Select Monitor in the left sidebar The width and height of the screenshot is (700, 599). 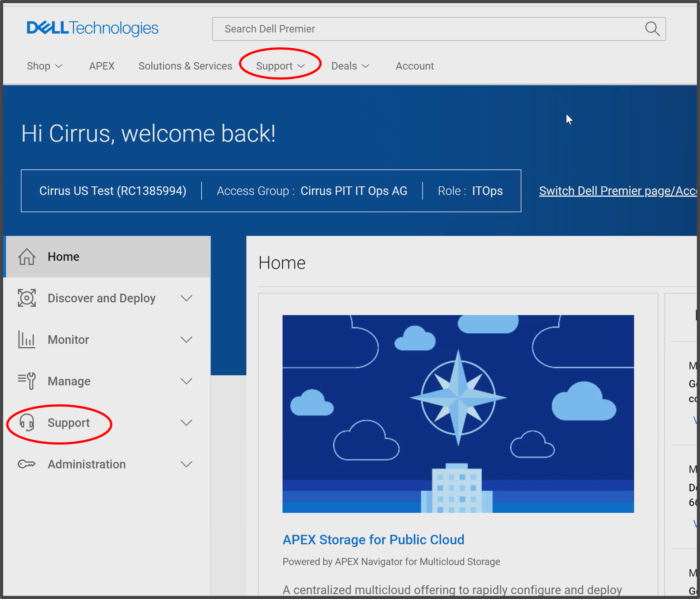[x=107, y=339]
